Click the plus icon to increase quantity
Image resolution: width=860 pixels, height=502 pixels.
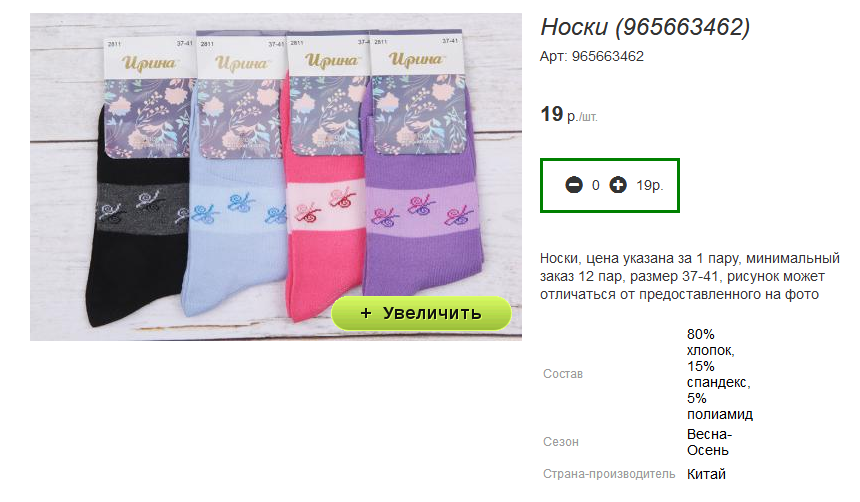pos(618,185)
